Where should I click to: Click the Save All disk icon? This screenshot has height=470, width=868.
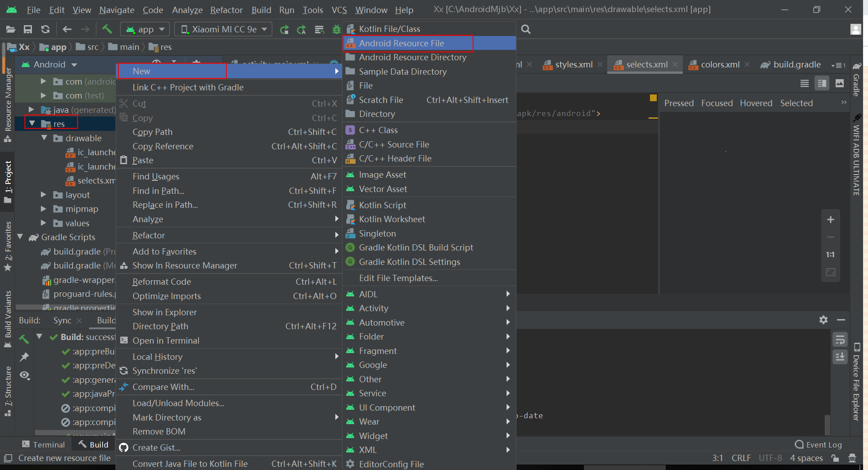click(28, 29)
